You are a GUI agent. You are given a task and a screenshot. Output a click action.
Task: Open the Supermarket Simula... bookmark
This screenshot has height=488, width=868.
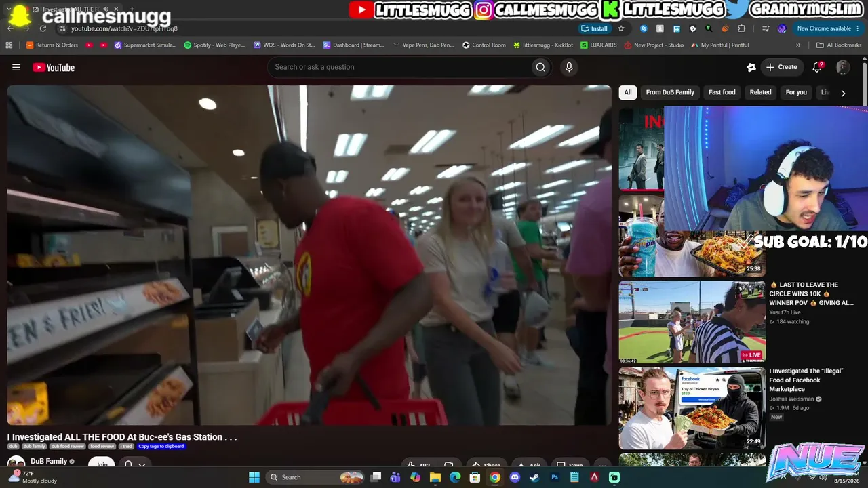(x=145, y=45)
